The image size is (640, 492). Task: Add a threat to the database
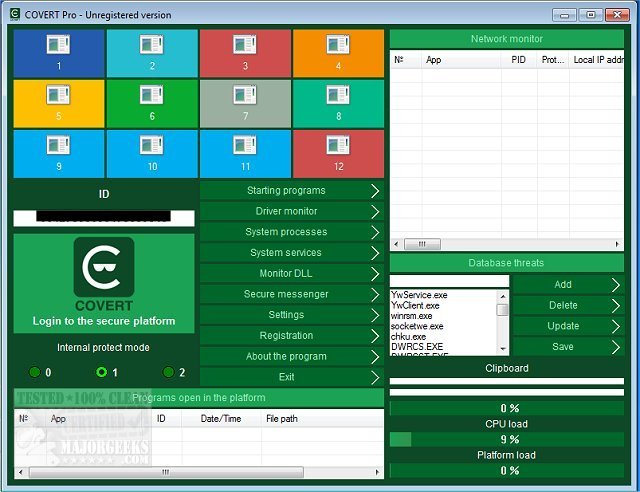[568, 285]
